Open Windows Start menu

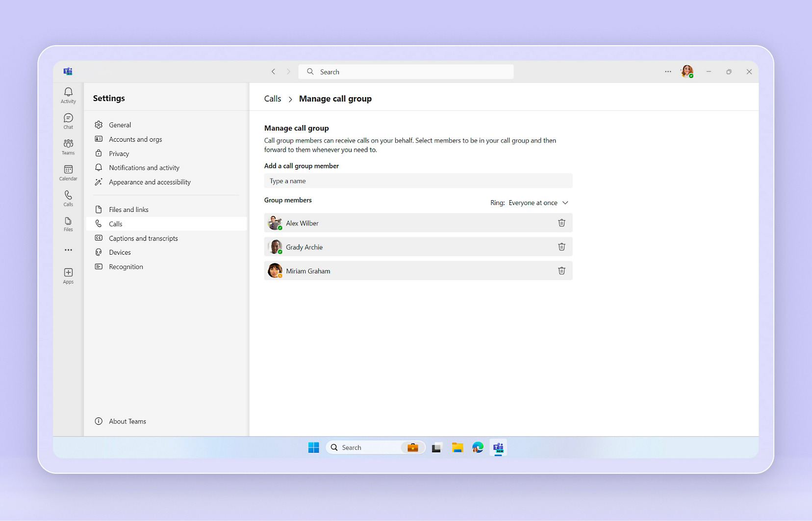tap(314, 447)
